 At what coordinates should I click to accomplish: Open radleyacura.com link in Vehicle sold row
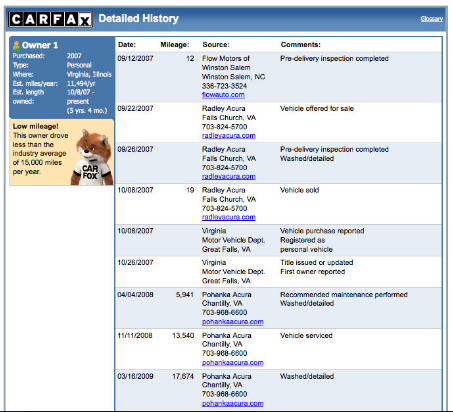tap(229, 217)
